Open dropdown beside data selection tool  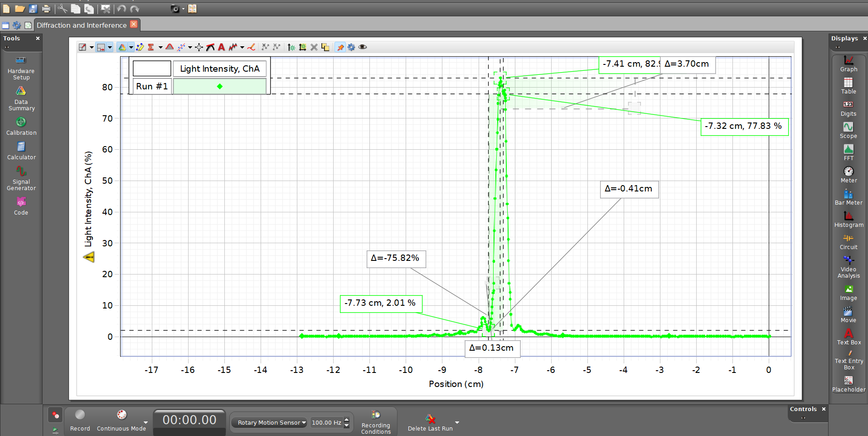coord(110,47)
